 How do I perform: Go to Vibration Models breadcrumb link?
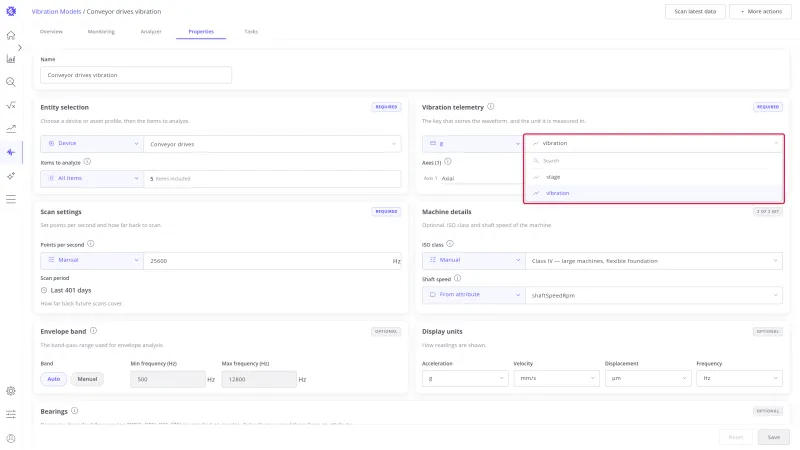pyautogui.click(x=56, y=11)
